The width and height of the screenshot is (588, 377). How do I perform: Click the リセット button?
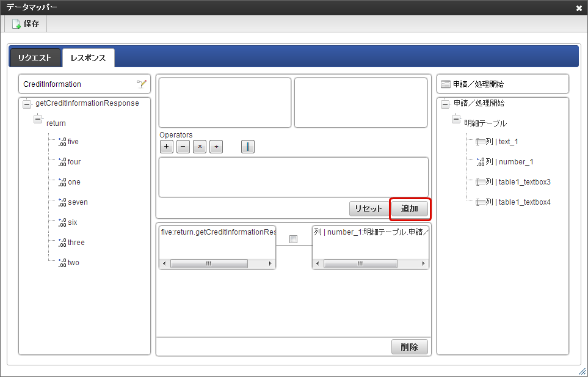coord(369,209)
